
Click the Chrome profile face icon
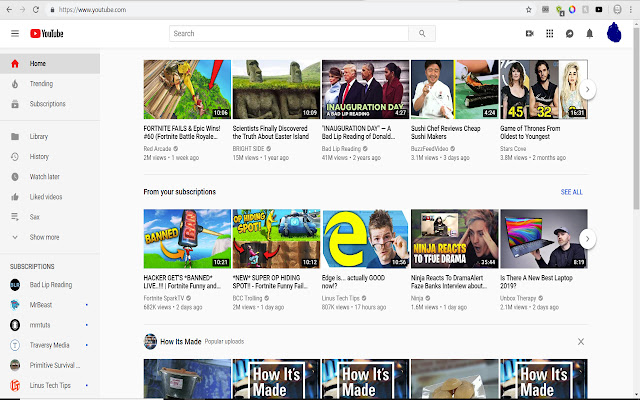tap(617, 9)
